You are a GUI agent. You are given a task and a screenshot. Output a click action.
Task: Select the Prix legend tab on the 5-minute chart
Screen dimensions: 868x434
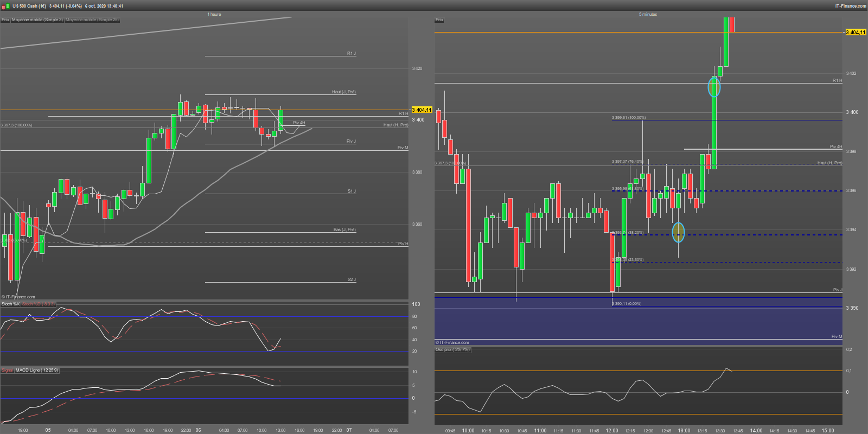click(439, 20)
